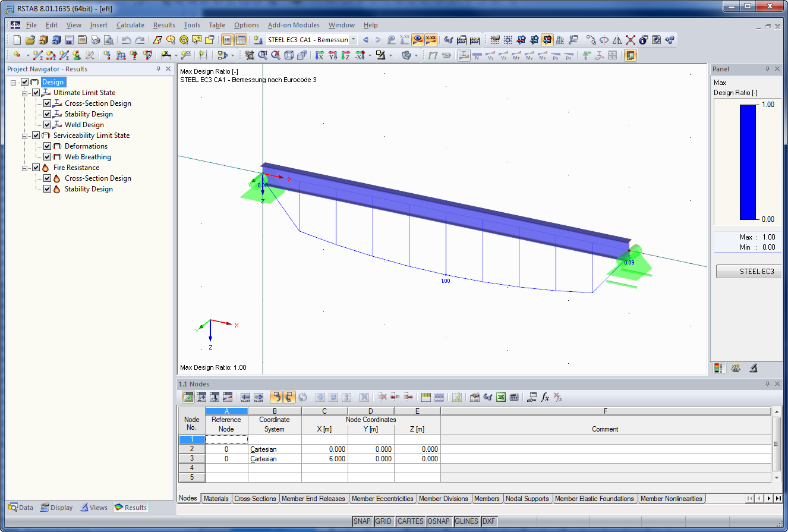Uncheck the Weld Design checkbox
Viewport: 788px width, 532px height.
pyautogui.click(x=46, y=124)
